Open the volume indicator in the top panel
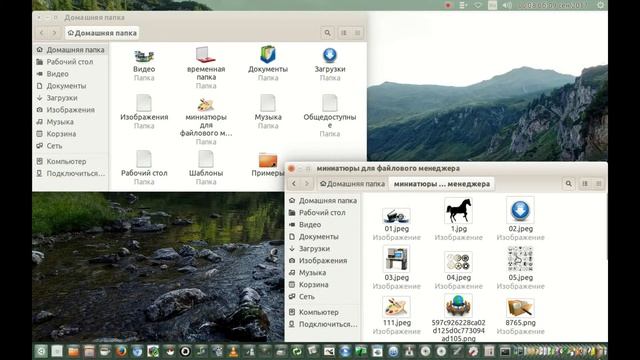The height and width of the screenshot is (360, 640). 507,5
